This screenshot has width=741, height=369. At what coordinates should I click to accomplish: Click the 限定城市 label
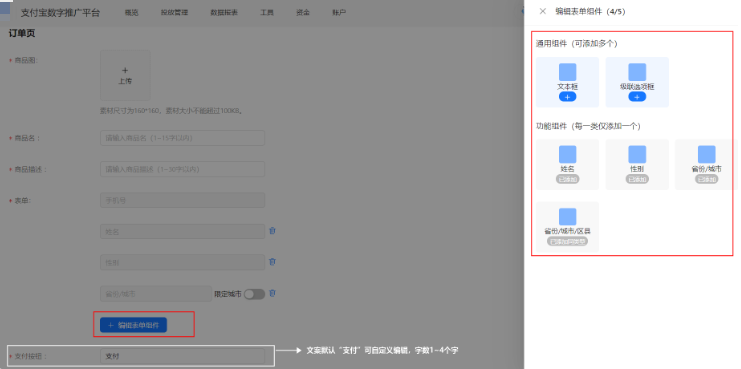click(228, 294)
